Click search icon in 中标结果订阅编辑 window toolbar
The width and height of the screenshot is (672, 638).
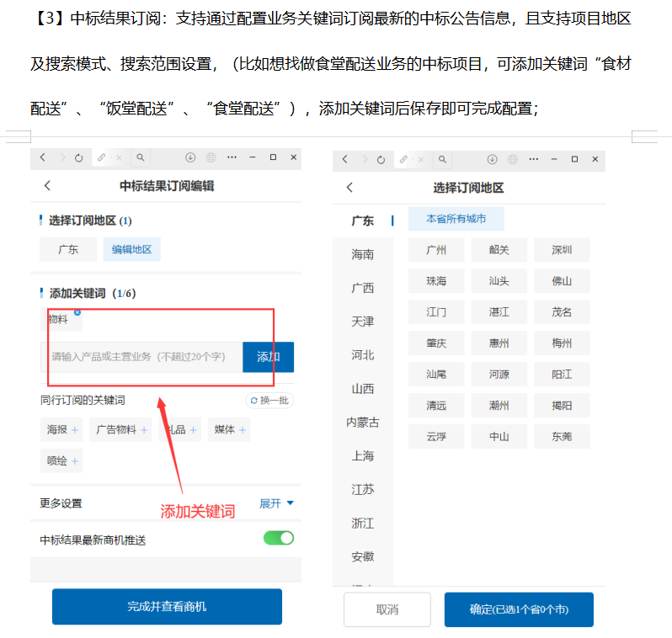tap(141, 157)
